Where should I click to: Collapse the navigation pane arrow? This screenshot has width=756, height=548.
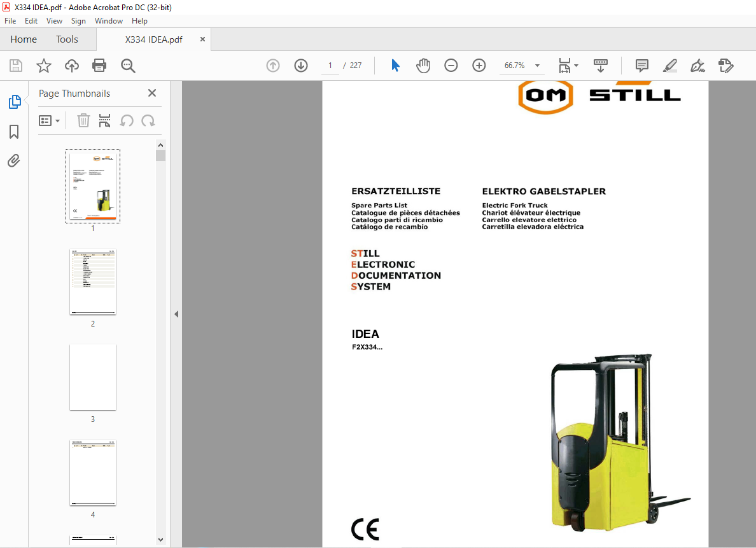[176, 314]
